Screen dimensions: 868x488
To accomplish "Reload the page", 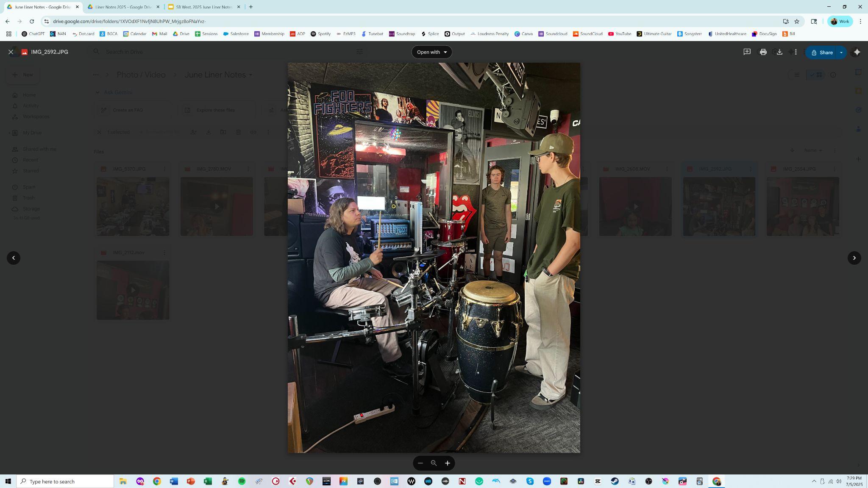I will [32, 21].
